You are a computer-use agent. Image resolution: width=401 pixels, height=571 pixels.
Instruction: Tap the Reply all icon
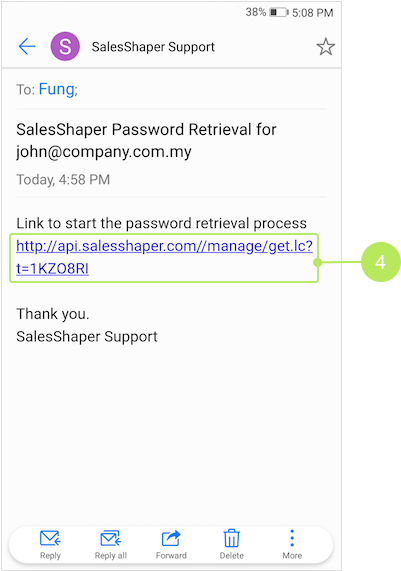(x=111, y=538)
